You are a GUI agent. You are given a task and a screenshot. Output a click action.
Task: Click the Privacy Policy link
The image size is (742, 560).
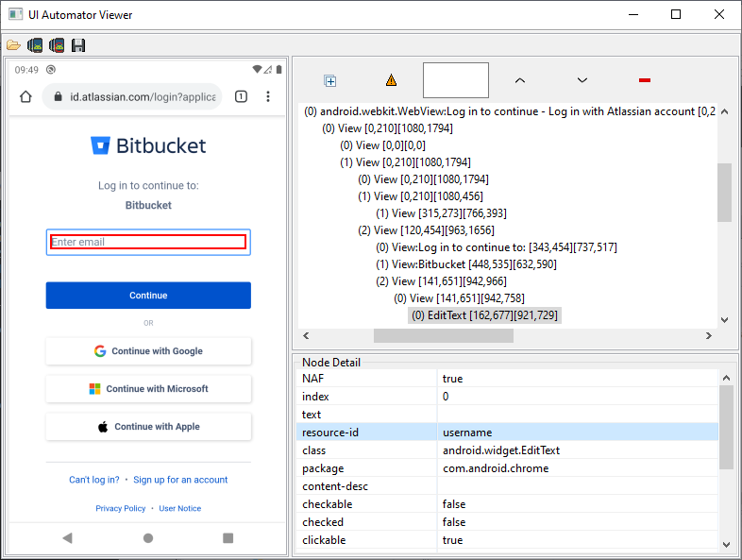121,508
